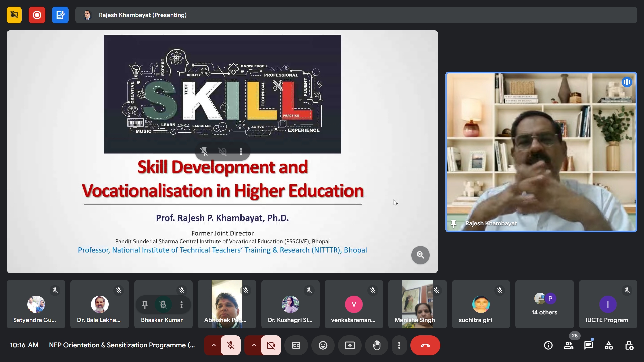Toggle closed captions
The height and width of the screenshot is (362, 644).
pyautogui.click(x=296, y=345)
